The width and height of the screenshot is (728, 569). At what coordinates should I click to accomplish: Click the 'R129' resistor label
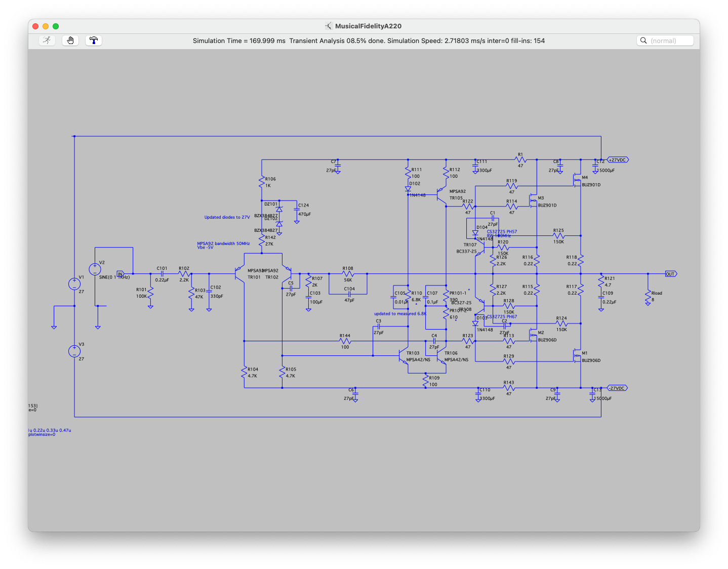click(509, 357)
